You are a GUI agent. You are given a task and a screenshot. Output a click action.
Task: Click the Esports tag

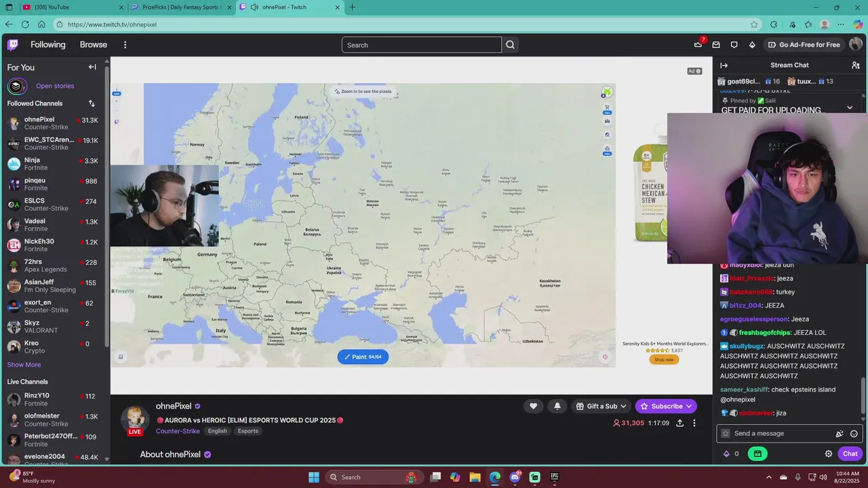248,431
